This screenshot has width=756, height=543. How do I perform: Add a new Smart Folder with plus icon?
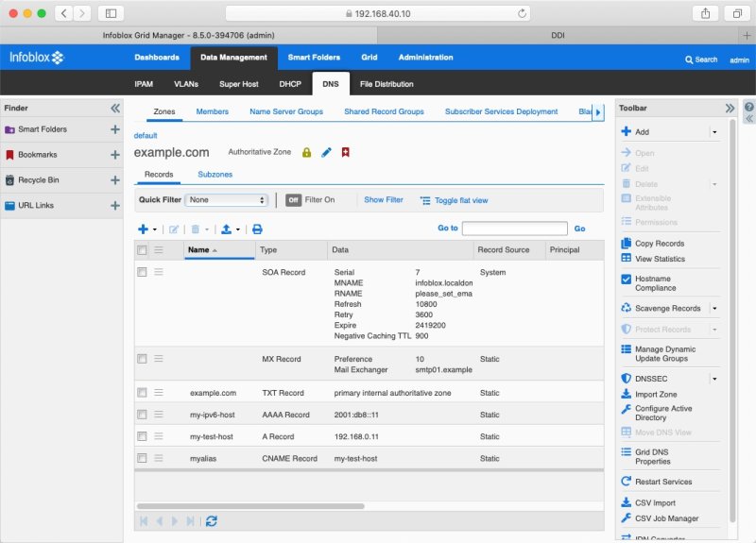click(x=114, y=129)
